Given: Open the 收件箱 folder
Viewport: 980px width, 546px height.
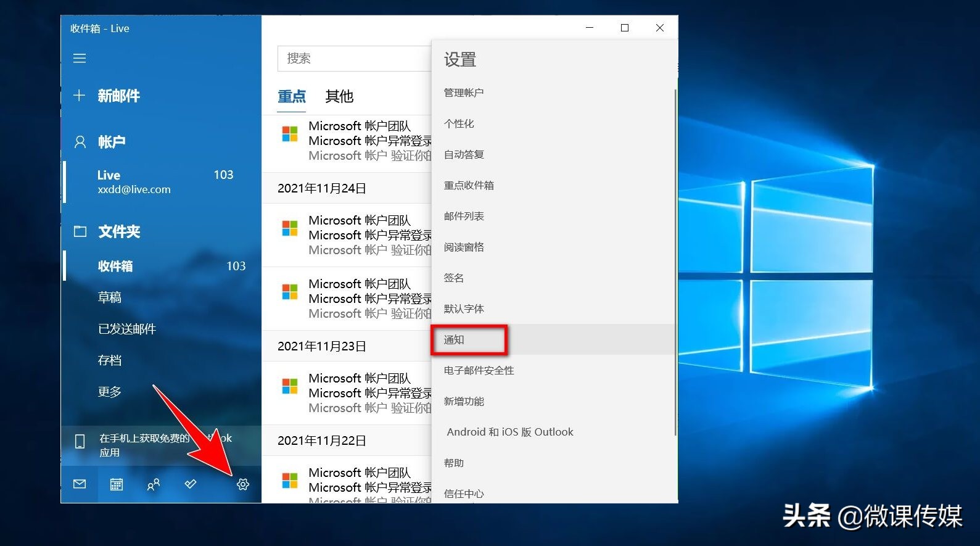Looking at the screenshot, I should pyautogui.click(x=162, y=266).
